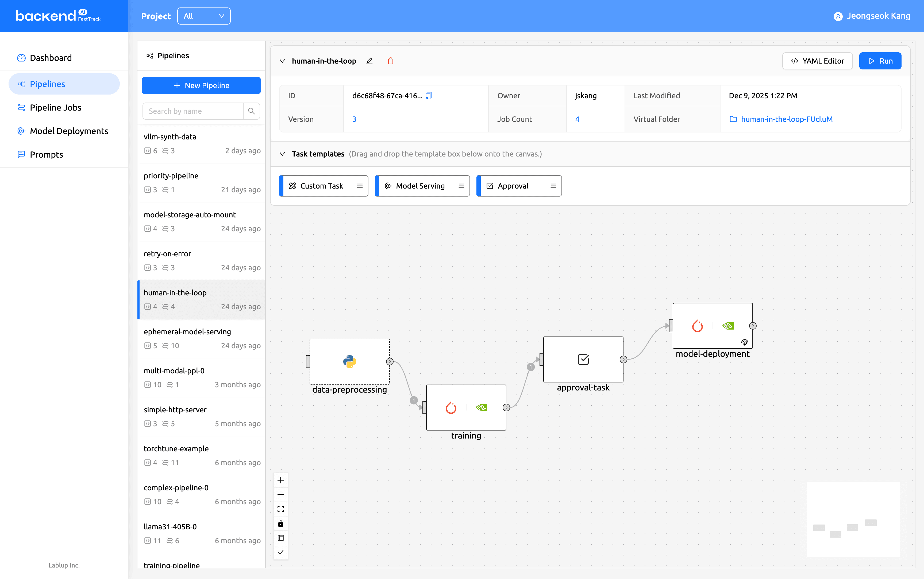
Task: Toggle the minimap panel icon in canvas controls
Action: [x=280, y=538]
